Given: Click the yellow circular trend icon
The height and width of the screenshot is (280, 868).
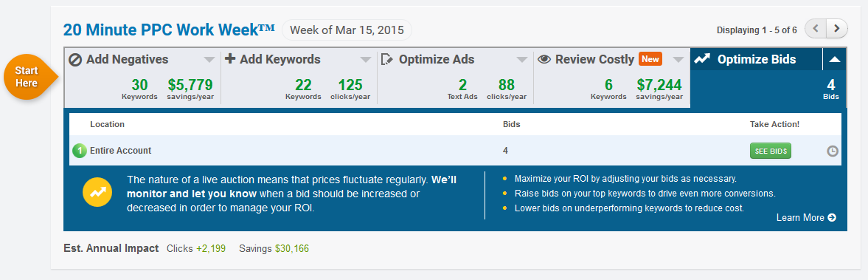Looking at the screenshot, I should (x=97, y=192).
